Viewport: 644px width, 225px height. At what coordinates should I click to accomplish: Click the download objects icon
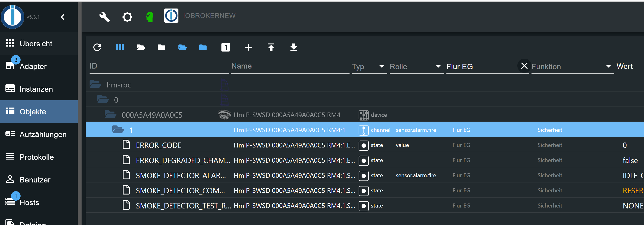tap(294, 47)
